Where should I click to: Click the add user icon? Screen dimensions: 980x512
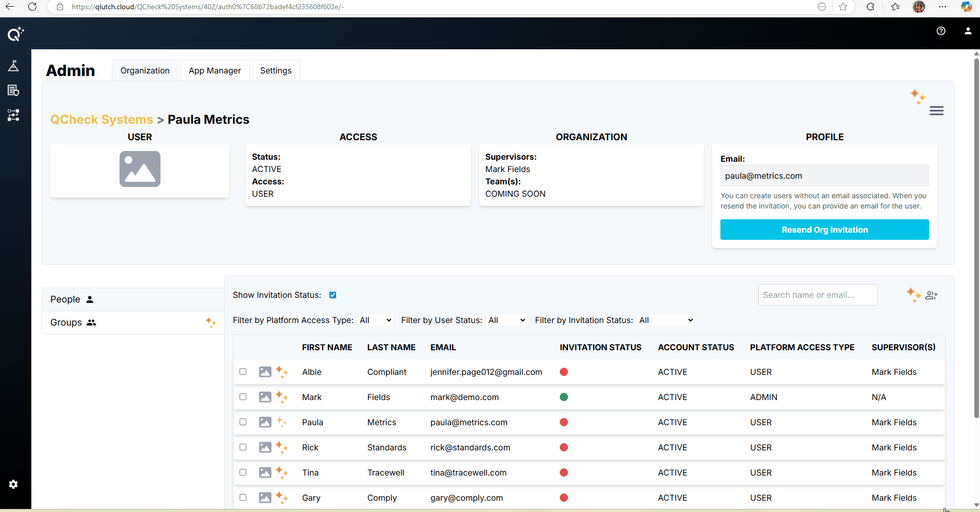click(931, 295)
